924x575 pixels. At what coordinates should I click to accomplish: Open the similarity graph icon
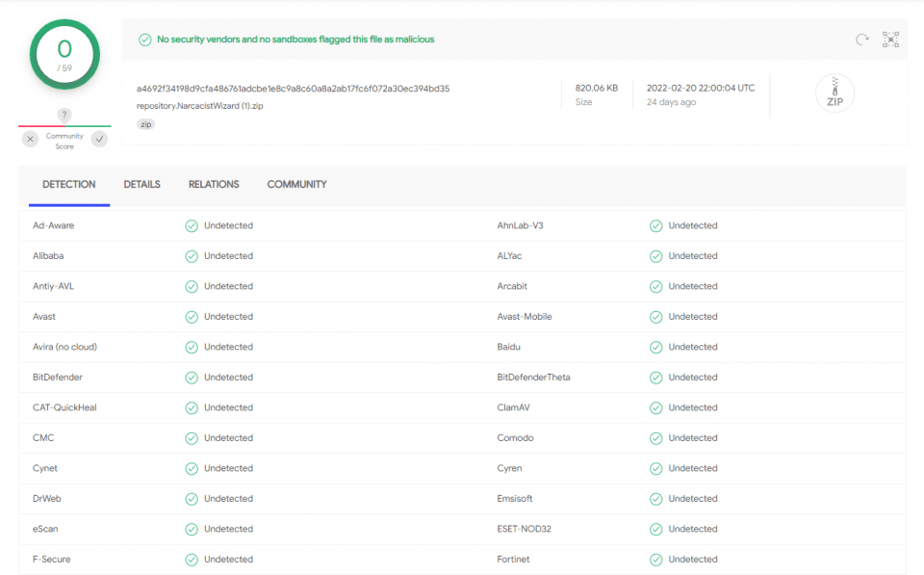pos(890,39)
